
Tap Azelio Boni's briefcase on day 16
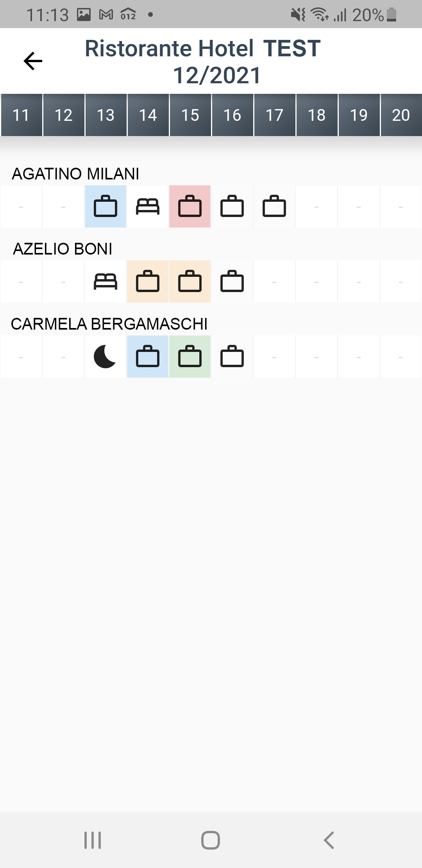point(232,282)
